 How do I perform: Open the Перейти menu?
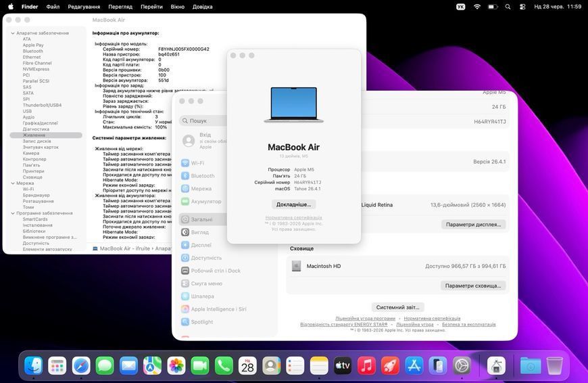click(x=151, y=7)
